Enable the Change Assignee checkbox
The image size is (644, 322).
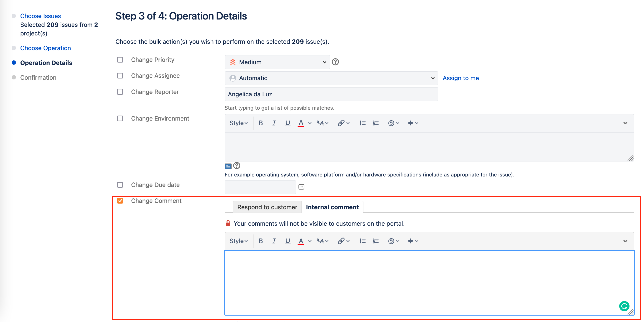(x=120, y=76)
